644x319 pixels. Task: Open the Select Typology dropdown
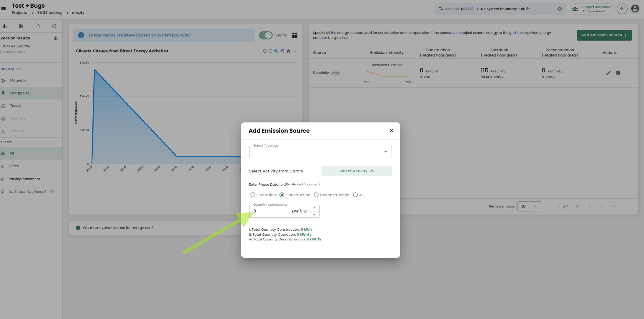(x=320, y=152)
